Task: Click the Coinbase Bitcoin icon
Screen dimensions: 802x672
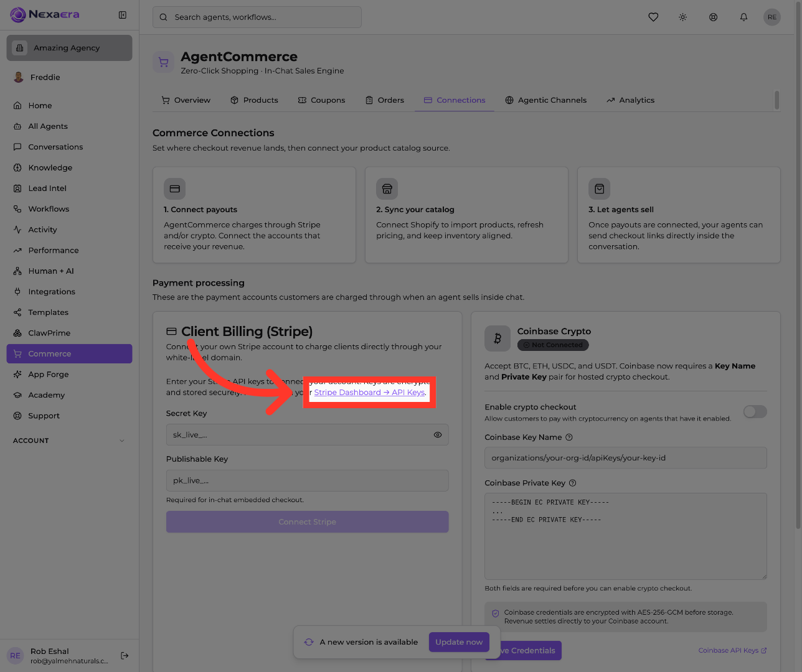Action: [x=498, y=338]
